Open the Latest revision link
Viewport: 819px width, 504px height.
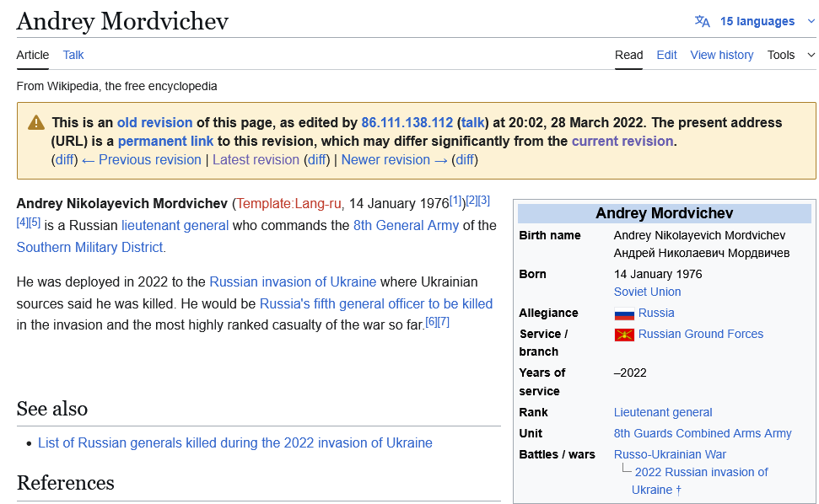[256, 159]
